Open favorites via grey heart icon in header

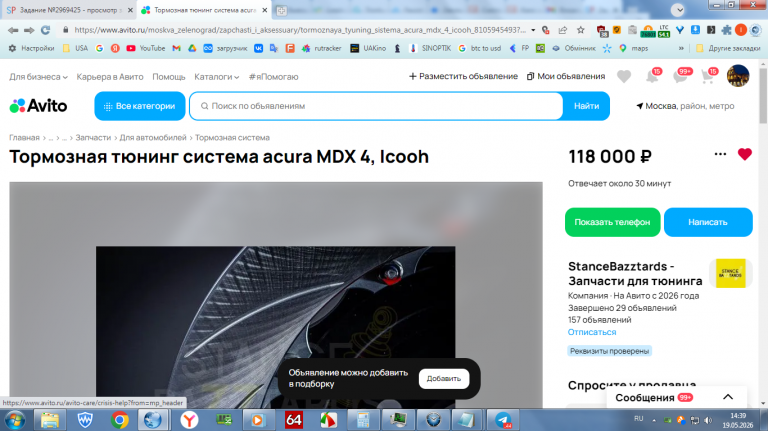pos(624,76)
